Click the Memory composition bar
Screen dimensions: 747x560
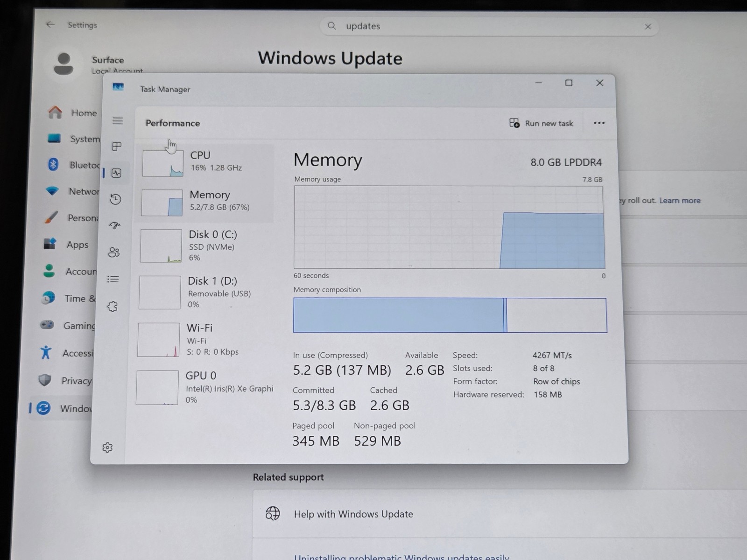450,315
